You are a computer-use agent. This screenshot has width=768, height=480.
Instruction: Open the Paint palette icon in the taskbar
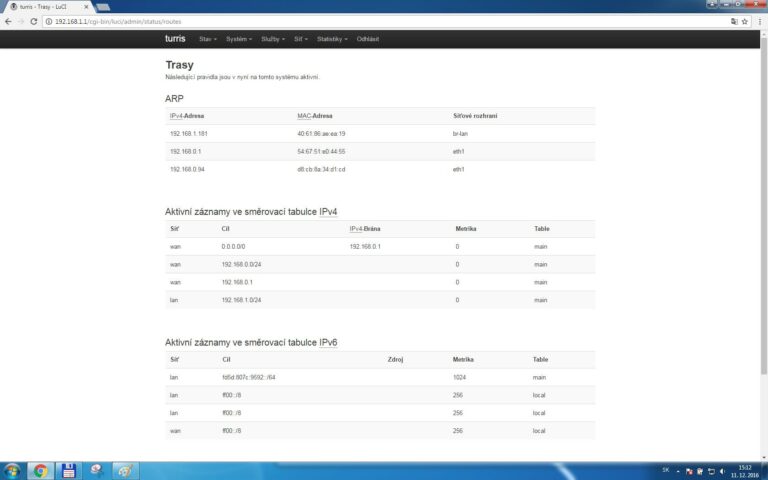(x=126, y=471)
